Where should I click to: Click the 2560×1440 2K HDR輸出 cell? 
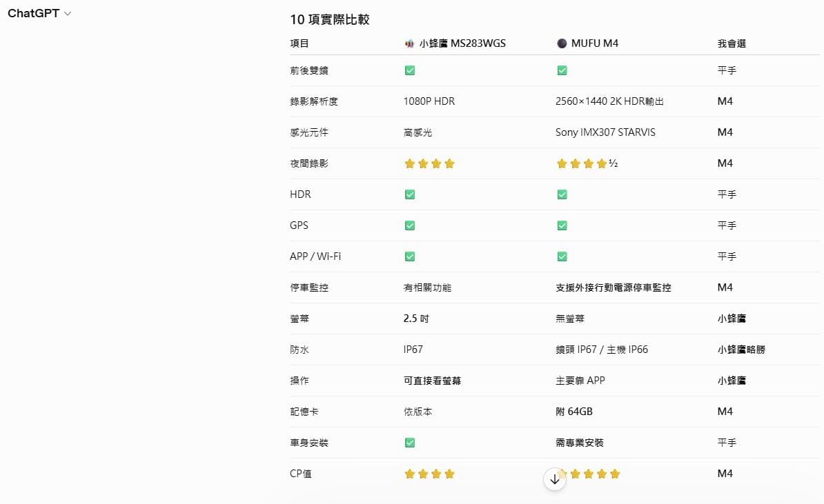coord(609,101)
